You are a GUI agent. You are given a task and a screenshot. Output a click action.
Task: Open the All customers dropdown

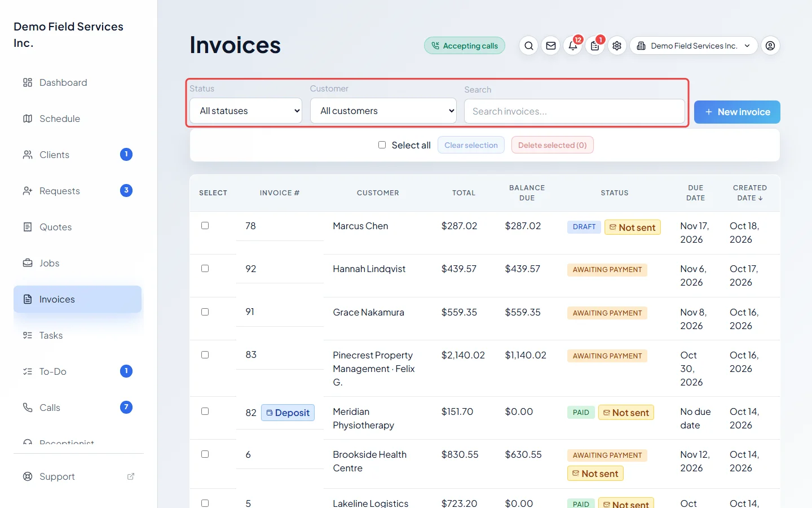coord(383,111)
